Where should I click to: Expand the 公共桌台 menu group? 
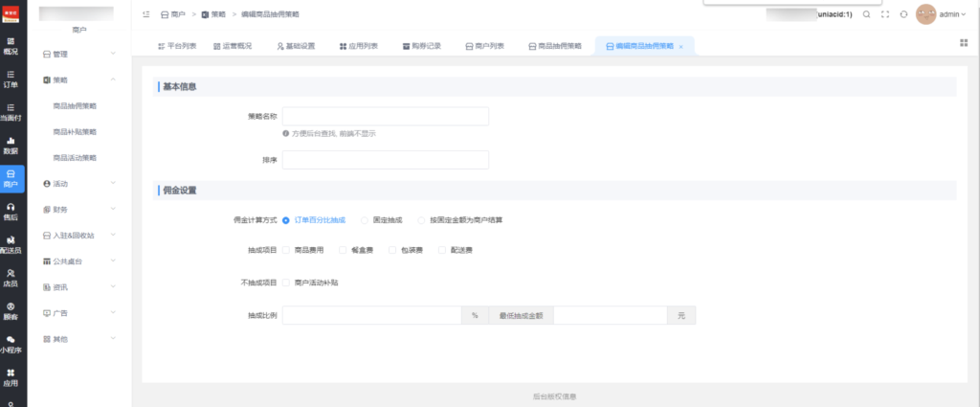pos(79,260)
